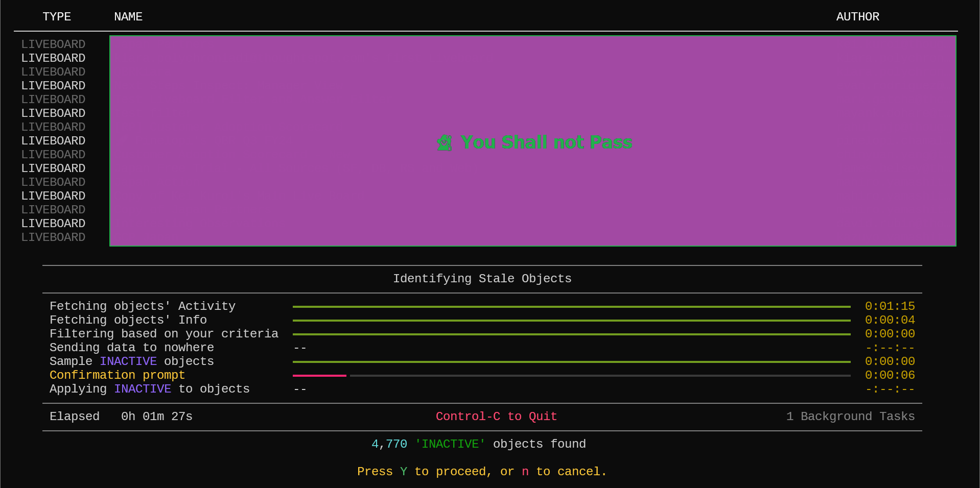Click the 0:00:00 time in the Sample INACTIVE row
The width and height of the screenshot is (980, 488).
[x=890, y=361]
